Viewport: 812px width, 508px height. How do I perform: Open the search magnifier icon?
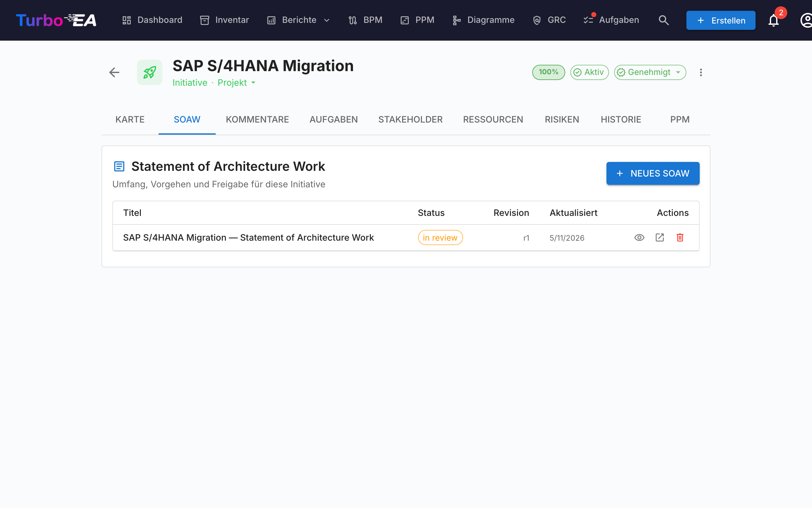[x=663, y=20]
